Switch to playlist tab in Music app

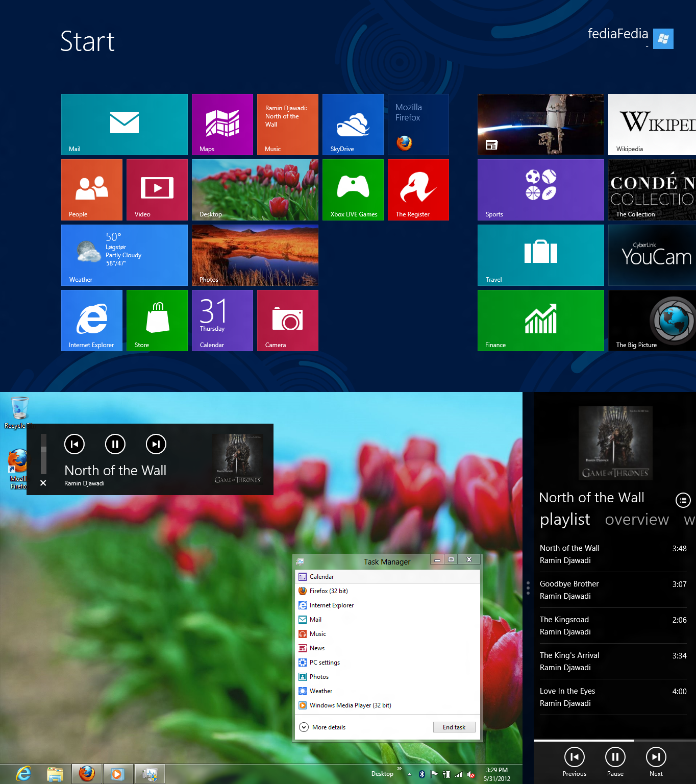(x=565, y=520)
